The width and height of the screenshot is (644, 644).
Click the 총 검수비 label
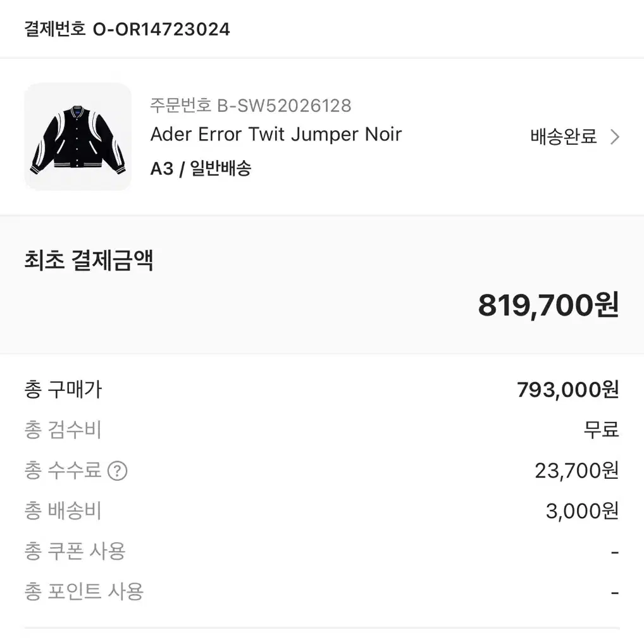[63, 430]
